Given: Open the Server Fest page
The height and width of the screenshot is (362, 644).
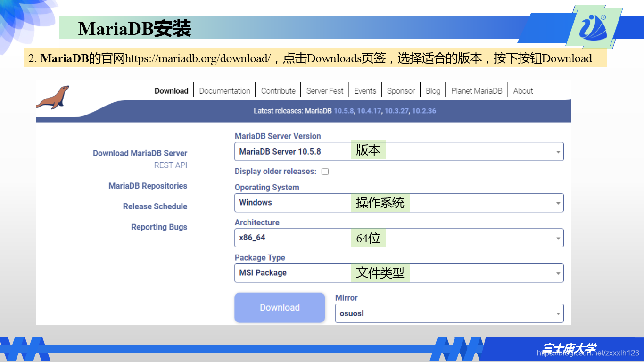Looking at the screenshot, I should (325, 90).
